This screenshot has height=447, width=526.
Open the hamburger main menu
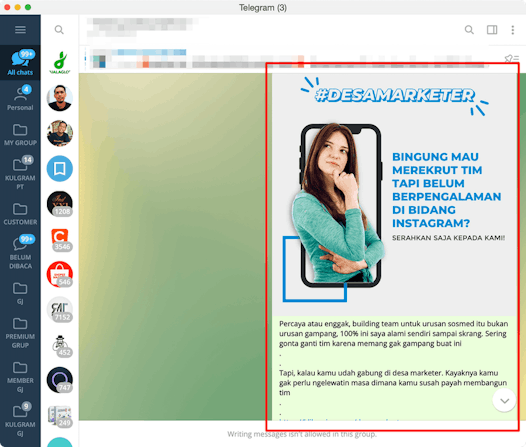(20, 30)
